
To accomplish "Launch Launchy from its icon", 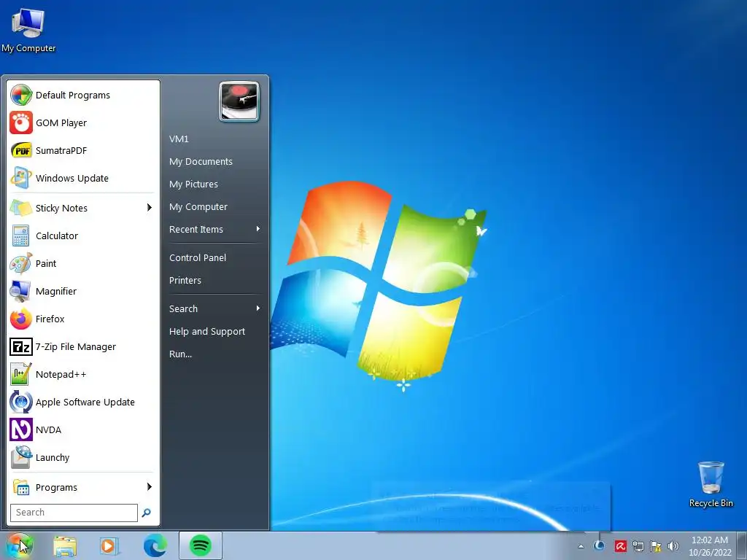I will (21, 457).
